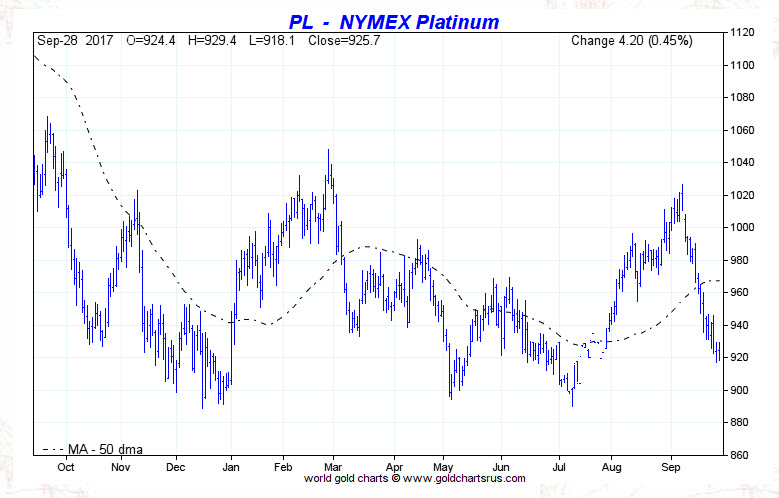Click the low value "L=918.1"
The width and height of the screenshot is (779, 498).
[x=272, y=41]
